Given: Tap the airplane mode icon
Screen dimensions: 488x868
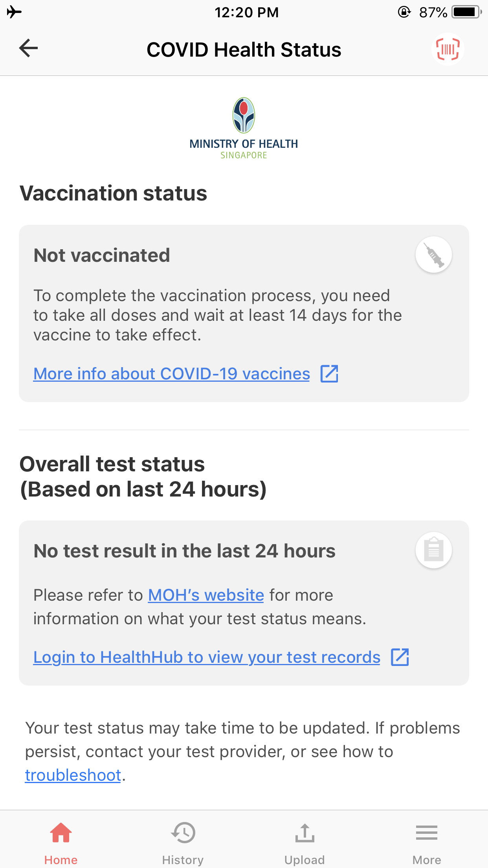Looking at the screenshot, I should point(14,12).
